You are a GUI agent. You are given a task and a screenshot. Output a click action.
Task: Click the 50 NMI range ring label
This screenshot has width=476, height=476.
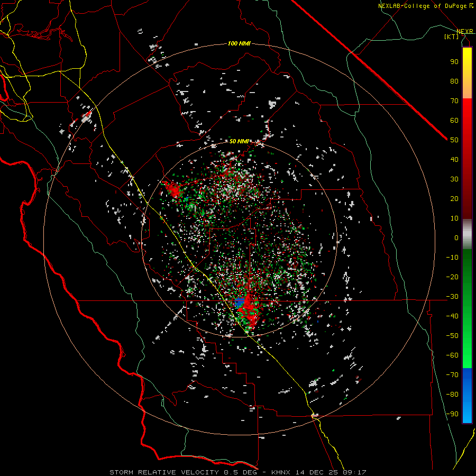click(x=239, y=141)
